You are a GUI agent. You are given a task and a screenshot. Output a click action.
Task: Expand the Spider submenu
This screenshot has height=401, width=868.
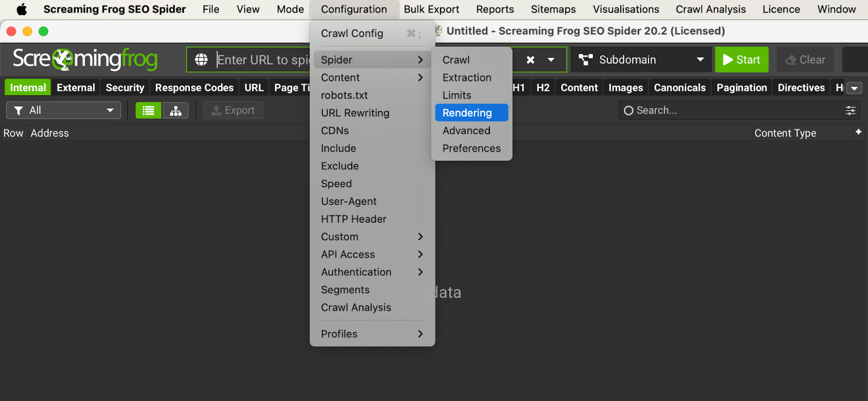click(x=372, y=60)
